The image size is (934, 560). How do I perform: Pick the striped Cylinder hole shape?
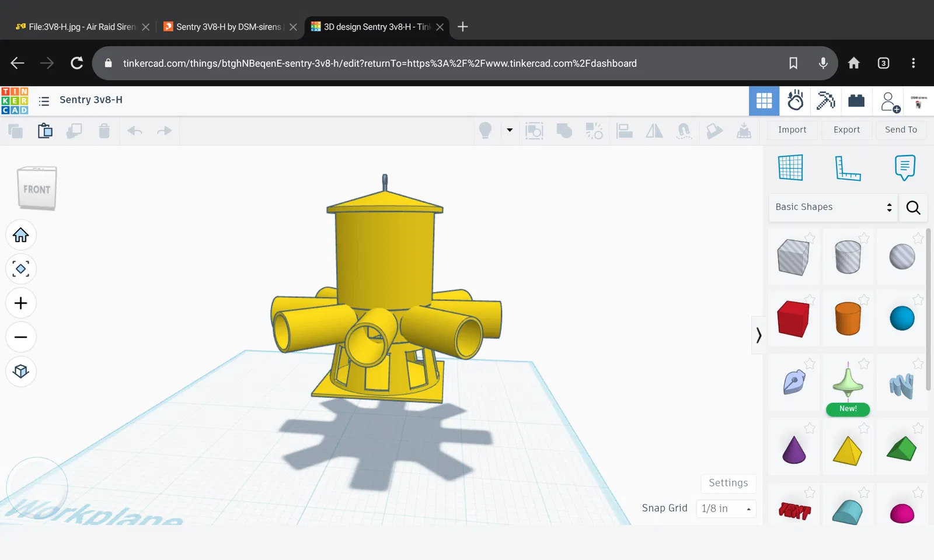pos(848,257)
